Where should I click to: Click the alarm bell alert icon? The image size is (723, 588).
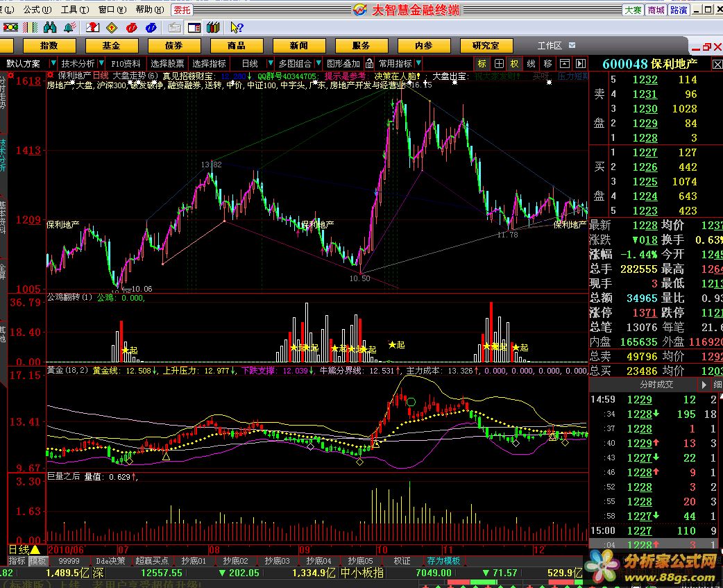click(x=70, y=28)
